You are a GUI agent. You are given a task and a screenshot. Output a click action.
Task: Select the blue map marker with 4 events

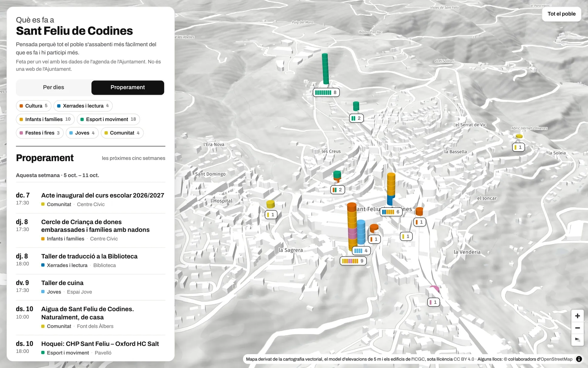pos(361,251)
